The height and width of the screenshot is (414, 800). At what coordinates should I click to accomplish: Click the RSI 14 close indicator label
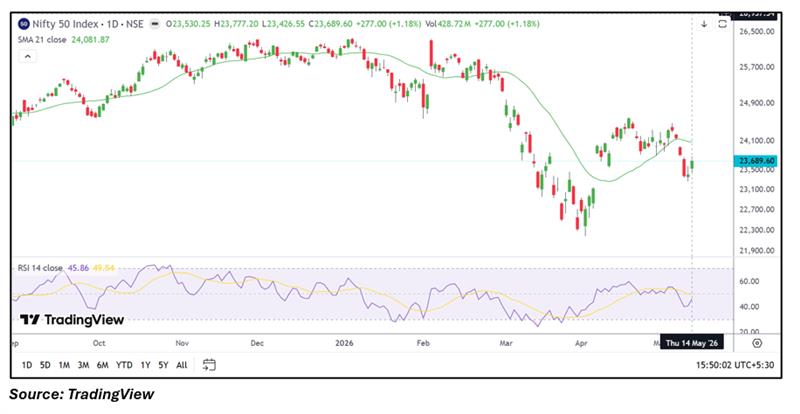pos(40,268)
